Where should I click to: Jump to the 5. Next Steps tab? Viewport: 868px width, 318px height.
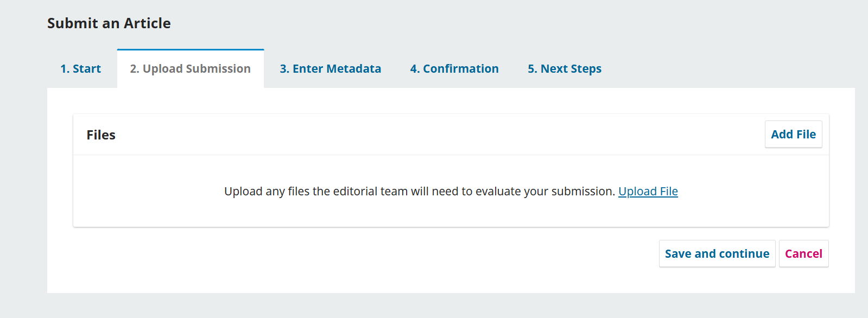pos(564,69)
